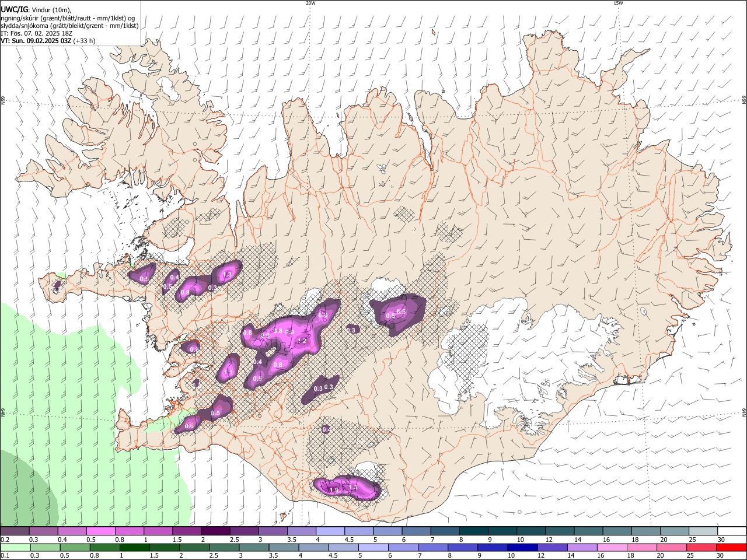Click the 0.2 number label under the upper legend
The image size is (747, 560).
point(5,540)
